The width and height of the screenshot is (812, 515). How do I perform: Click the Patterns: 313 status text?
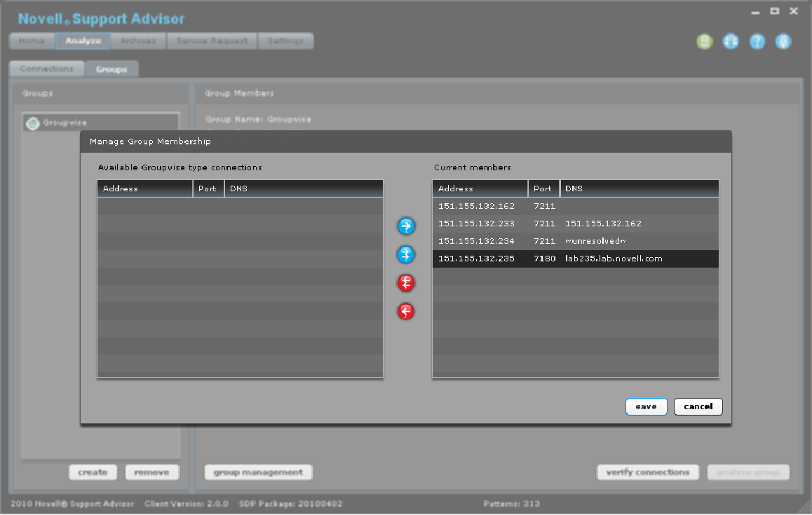coord(512,504)
